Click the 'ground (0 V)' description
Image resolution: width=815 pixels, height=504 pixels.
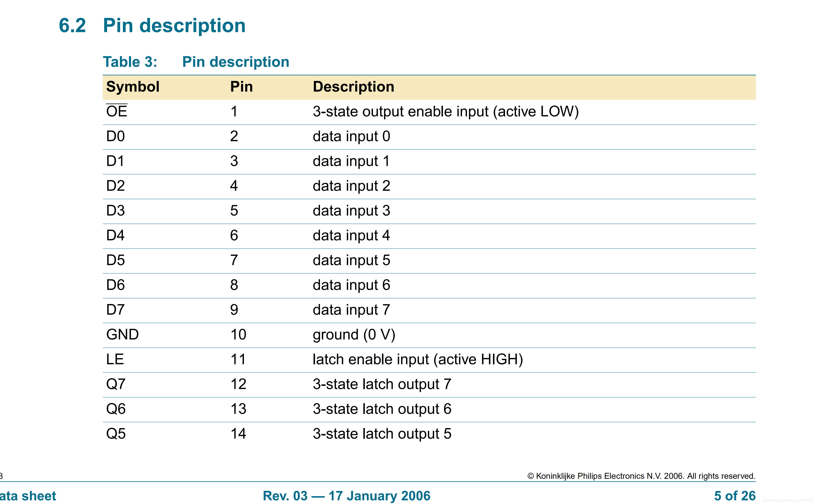coord(354,335)
